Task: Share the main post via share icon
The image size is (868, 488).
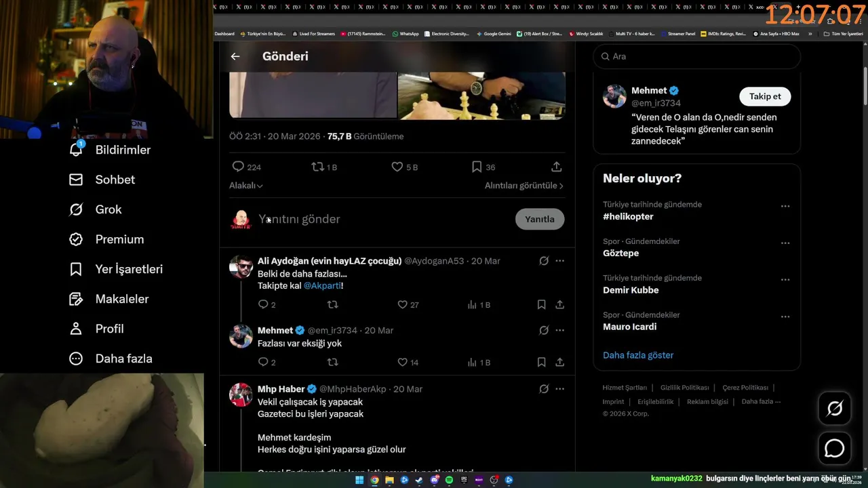Action: (556, 167)
